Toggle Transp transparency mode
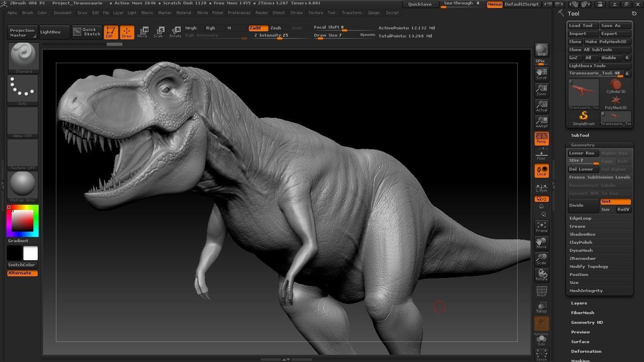Screen dimensions: 644x362 (x=541, y=307)
